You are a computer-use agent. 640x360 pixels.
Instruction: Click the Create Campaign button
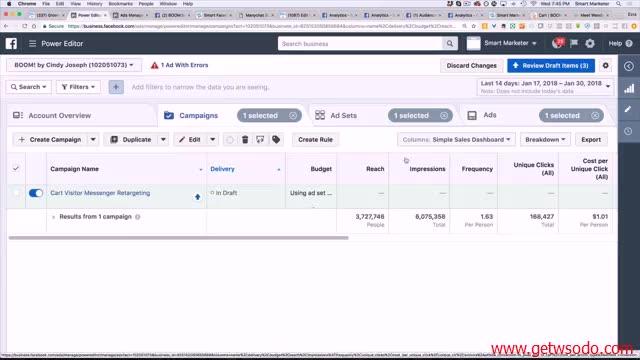[50, 140]
